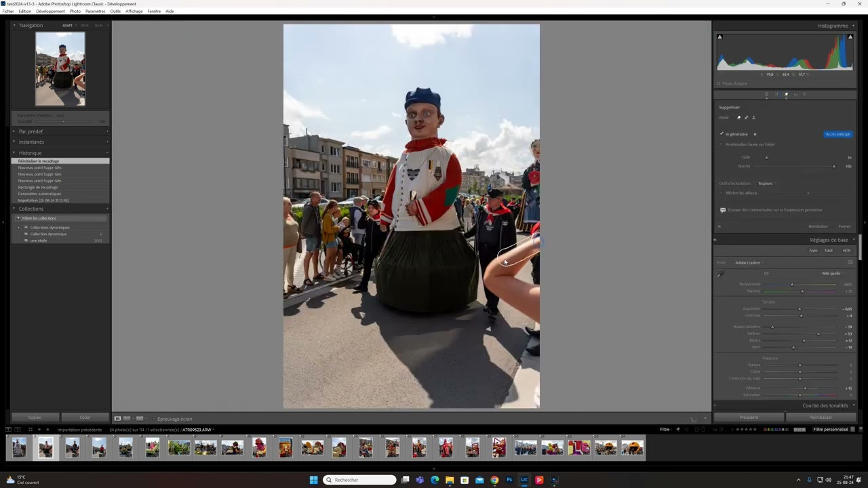Screen dimensions: 868x488
Task: Open the filmstrip grid view icon
Action: pos(29,430)
